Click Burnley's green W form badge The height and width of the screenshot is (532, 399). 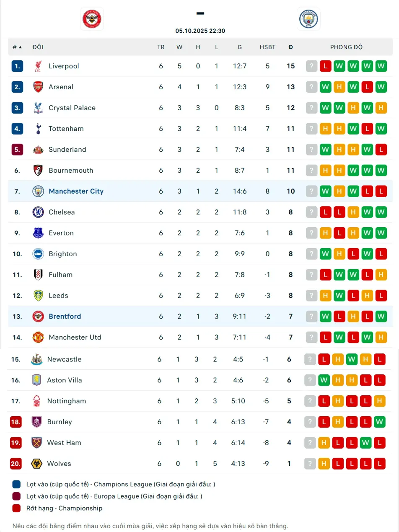click(x=379, y=422)
